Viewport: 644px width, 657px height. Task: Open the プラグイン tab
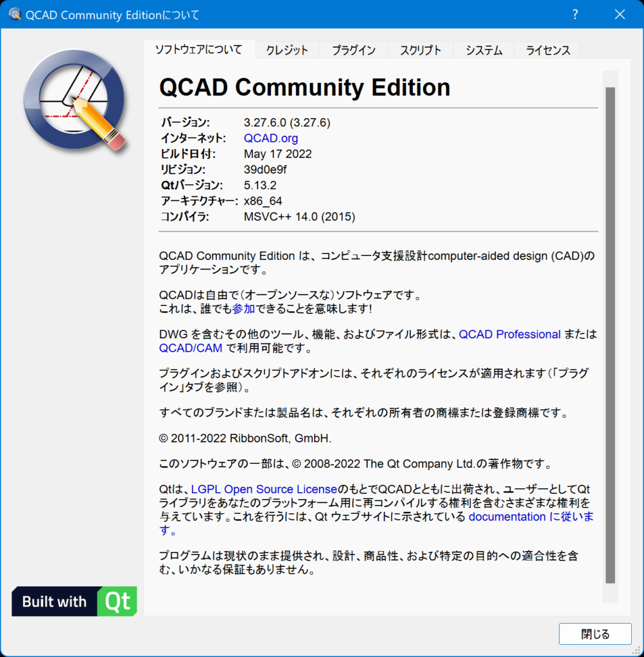(353, 50)
